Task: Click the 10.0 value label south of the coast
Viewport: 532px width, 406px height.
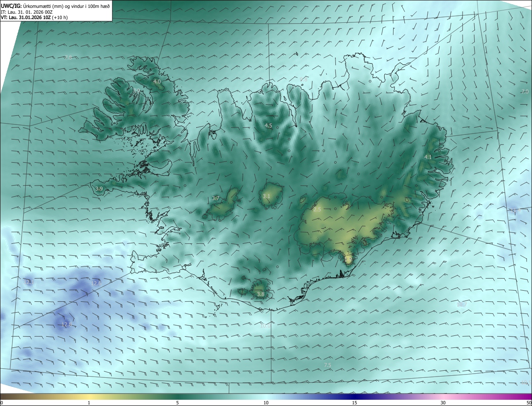Action: click(x=265, y=326)
